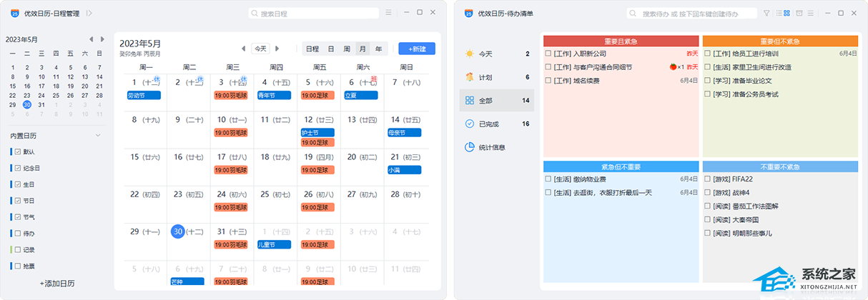This screenshot has width=868, height=300.
Task: Click the 搜索日程 search field
Action: [315, 14]
